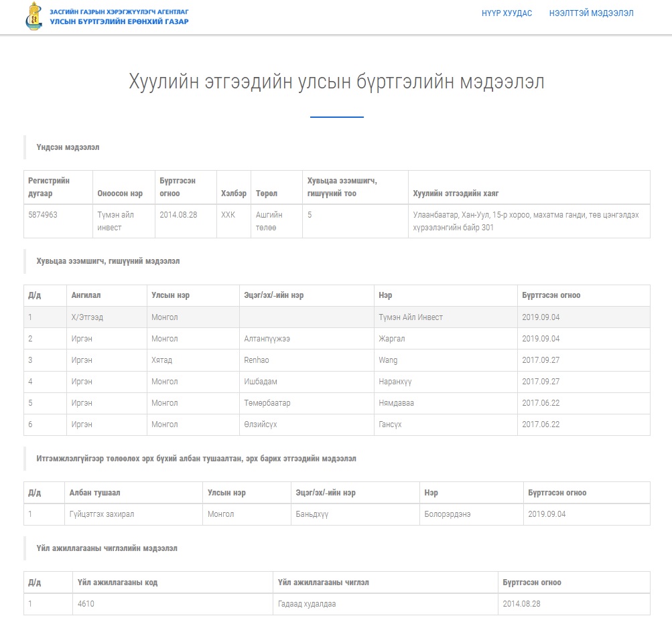Select the date 2019.09.04 in Болорэрдэнэ's row

[547, 514]
